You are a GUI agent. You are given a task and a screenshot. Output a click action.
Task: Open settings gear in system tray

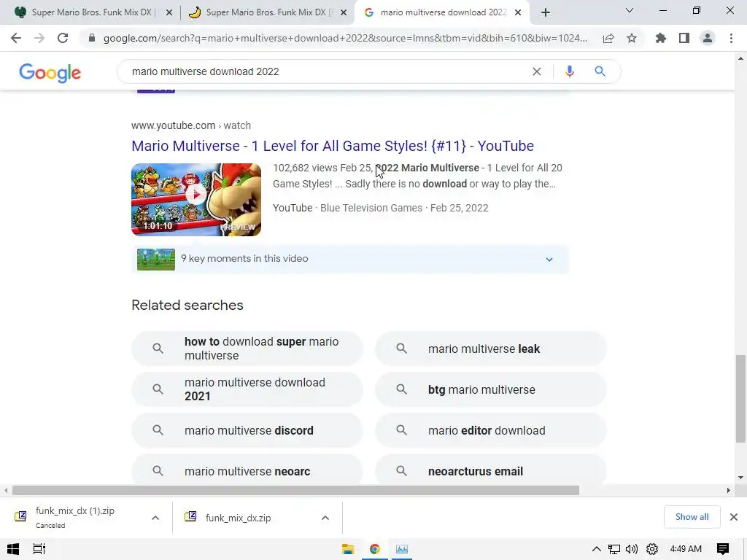click(651, 549)
